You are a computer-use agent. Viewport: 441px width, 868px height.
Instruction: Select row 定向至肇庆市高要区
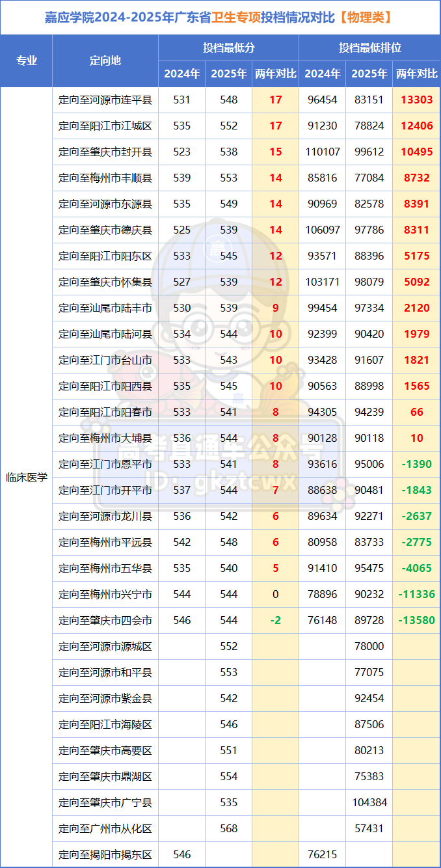click(x=247, y=751)
